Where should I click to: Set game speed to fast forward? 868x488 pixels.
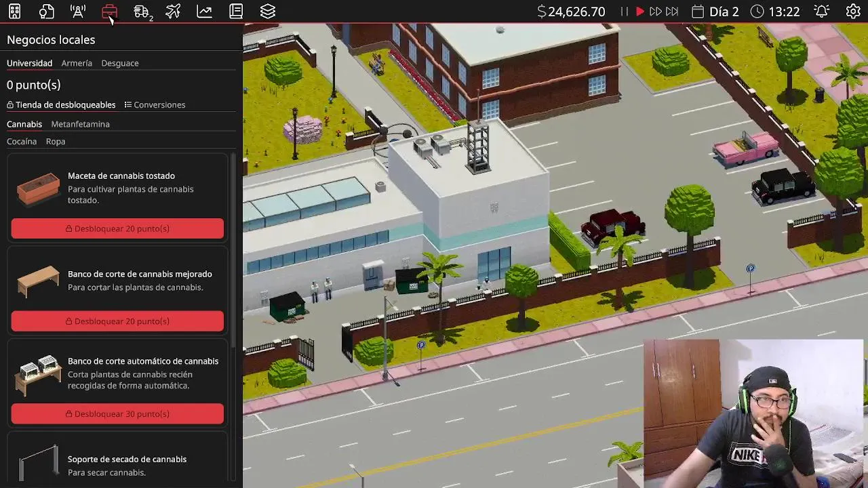(655, 12)
